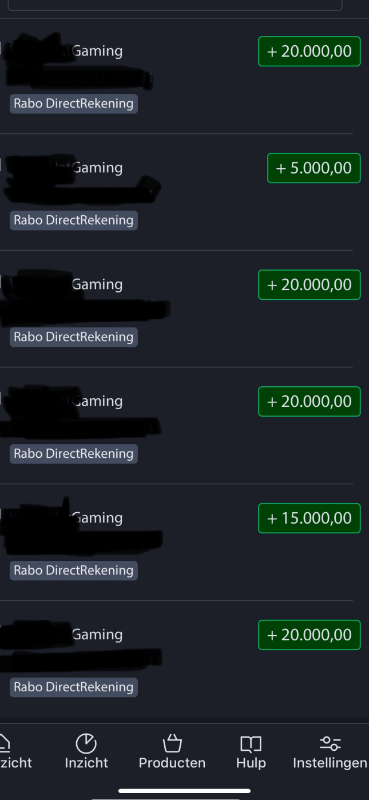This screenshot has width=369, height=800.
Task: Open the Inzicht pie chart icon
Action: (x=86, y=743)
